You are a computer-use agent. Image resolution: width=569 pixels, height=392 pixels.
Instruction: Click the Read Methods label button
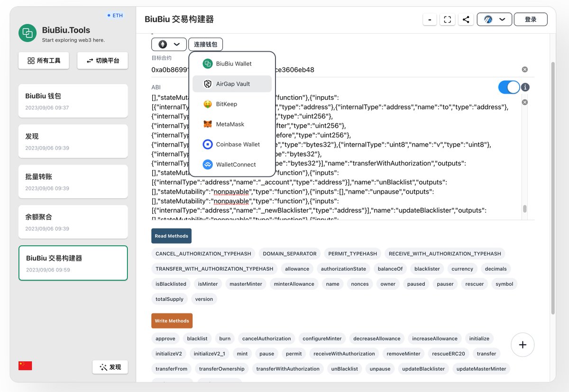point(171,236)
